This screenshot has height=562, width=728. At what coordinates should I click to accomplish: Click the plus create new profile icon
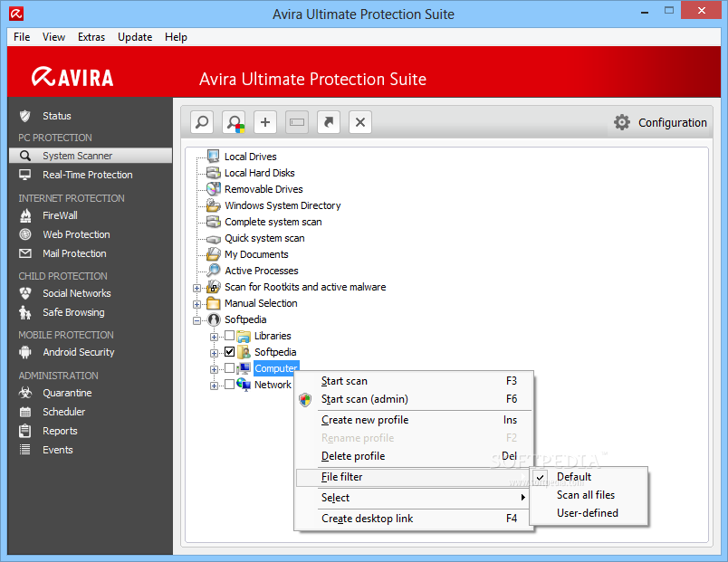[265, 122]
